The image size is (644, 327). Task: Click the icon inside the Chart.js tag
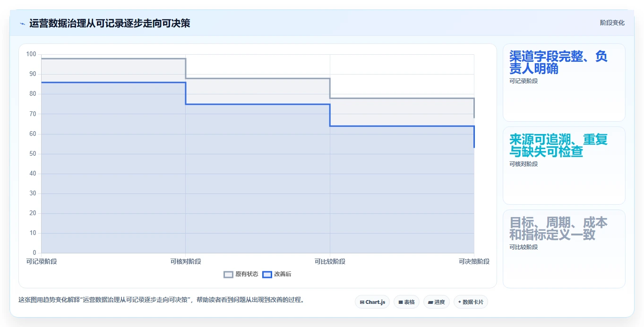point(362,302)
